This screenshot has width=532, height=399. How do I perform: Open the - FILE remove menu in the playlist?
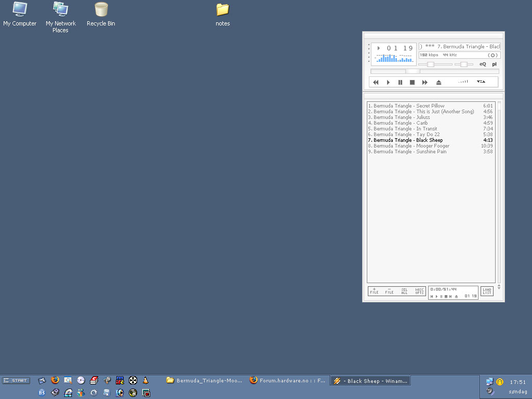(x=389, y=291)
